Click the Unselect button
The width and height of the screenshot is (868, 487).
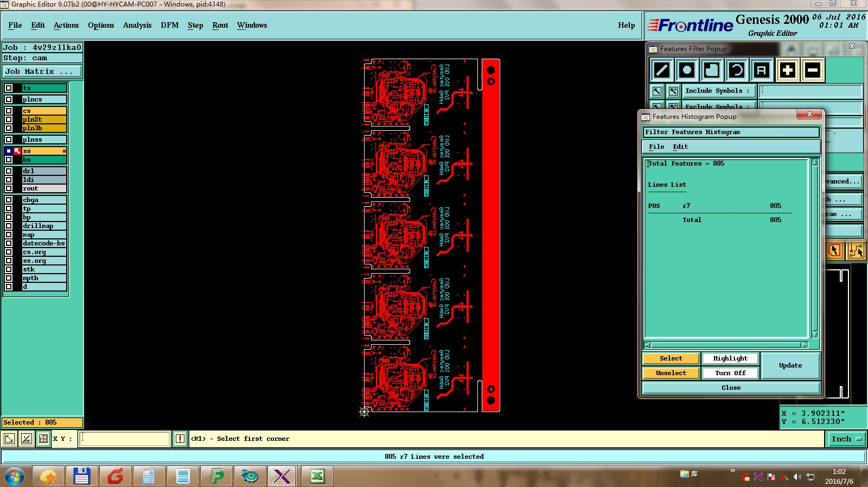coord(671,373)
